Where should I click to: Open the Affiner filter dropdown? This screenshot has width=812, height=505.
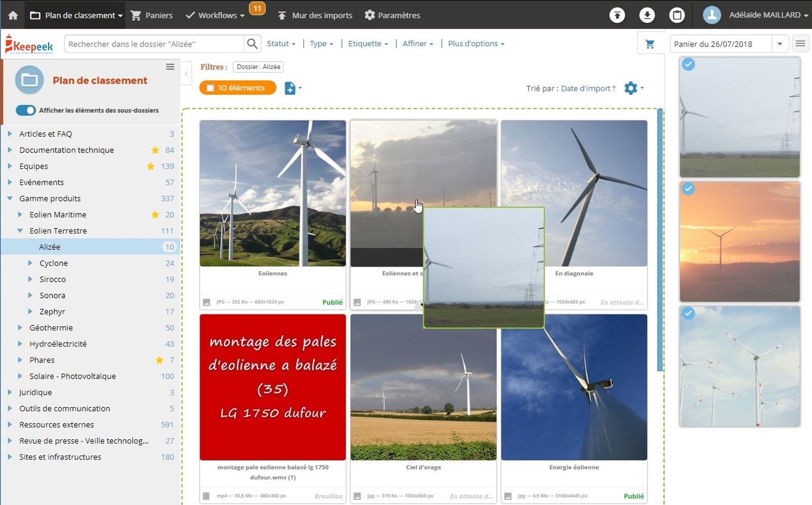click(418, 44)
